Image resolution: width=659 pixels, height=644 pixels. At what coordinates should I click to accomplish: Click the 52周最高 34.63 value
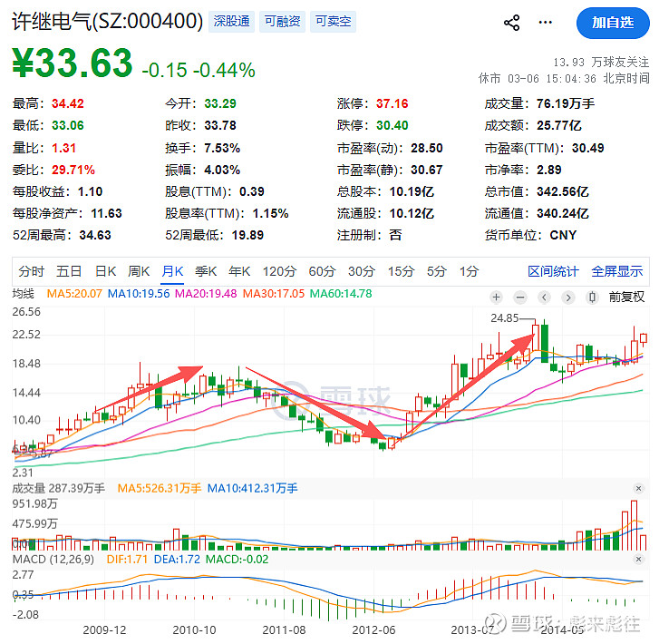[95, 235]
